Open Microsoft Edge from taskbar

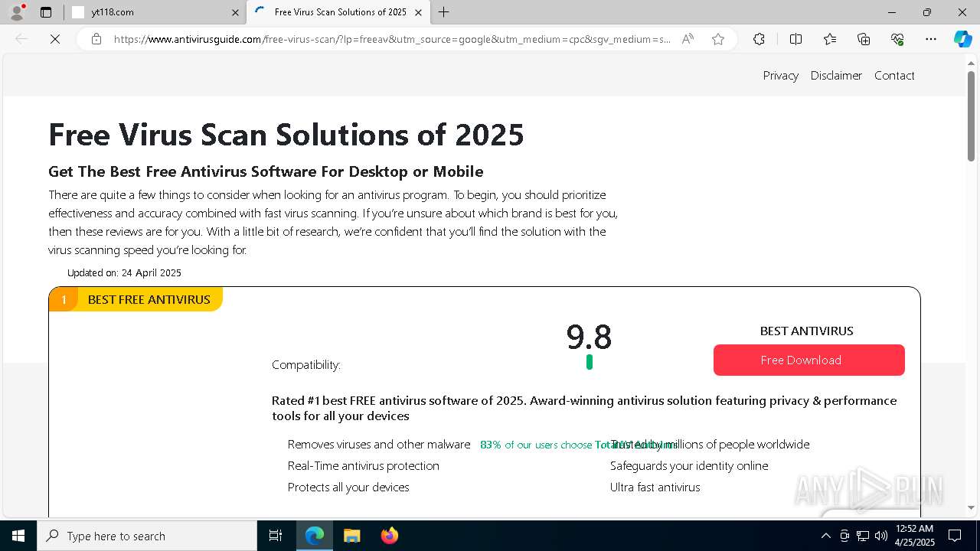coord(315,536)
